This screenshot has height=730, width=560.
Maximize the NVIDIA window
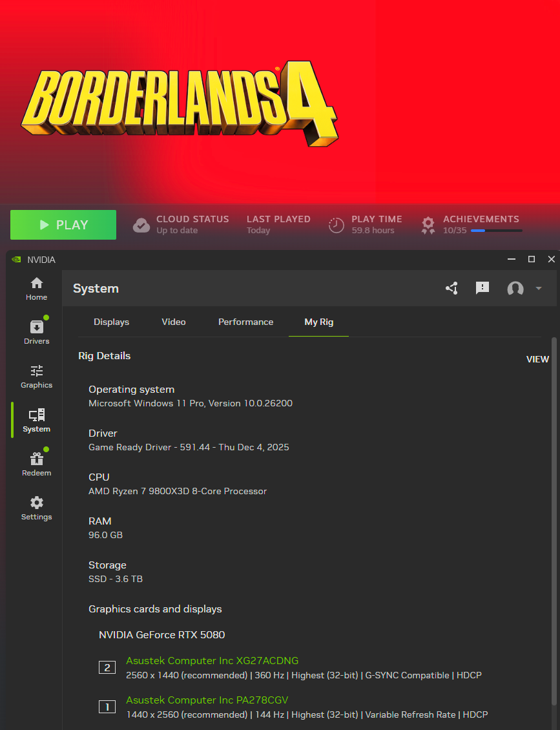(x=532, y=259)
